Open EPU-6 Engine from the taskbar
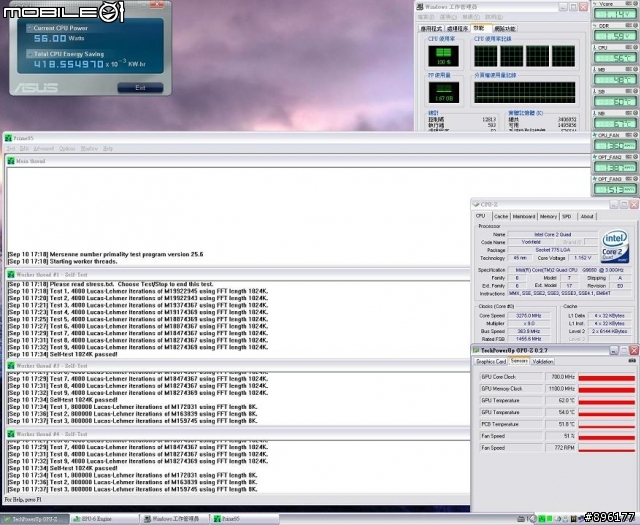 (x=104, y=519)
